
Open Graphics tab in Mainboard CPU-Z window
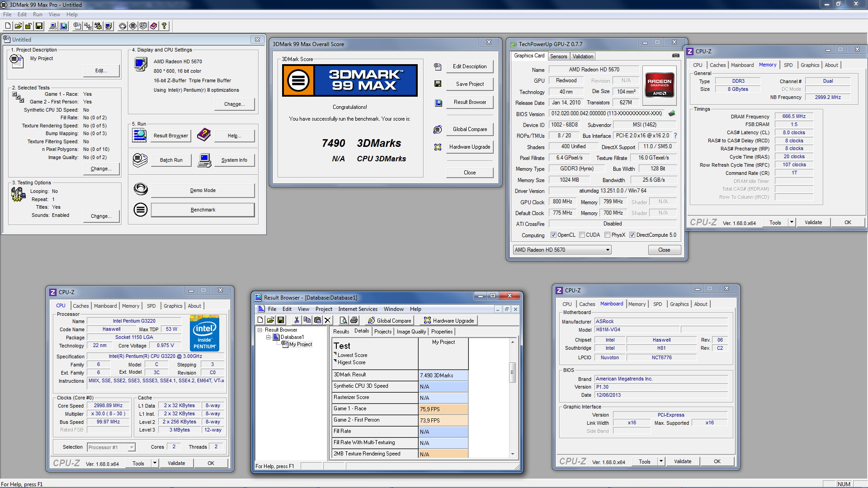pos(679,304)
